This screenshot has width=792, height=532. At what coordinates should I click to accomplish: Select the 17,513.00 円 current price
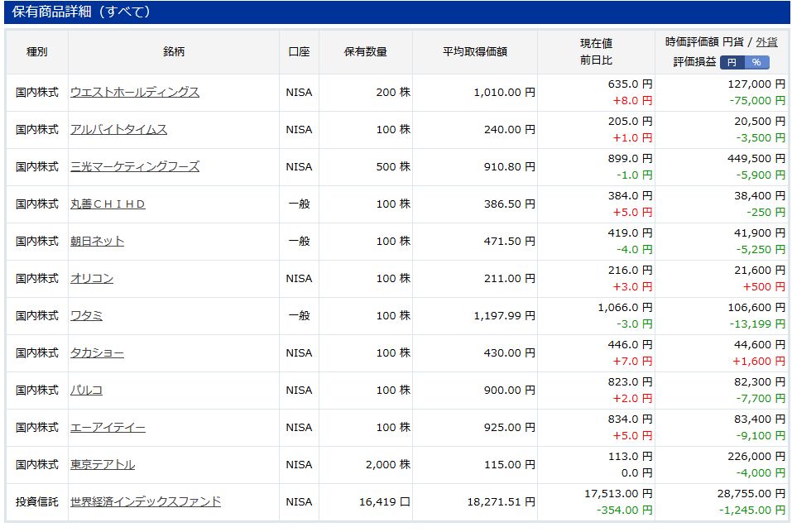(618, 494)
